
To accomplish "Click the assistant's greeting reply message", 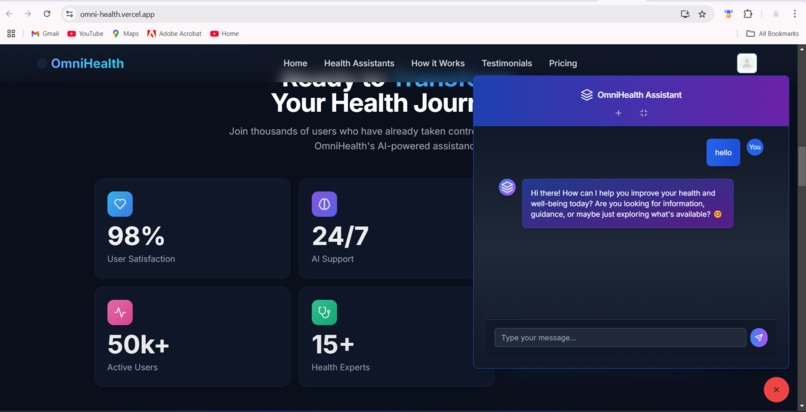I will click(x=628, y=203).
